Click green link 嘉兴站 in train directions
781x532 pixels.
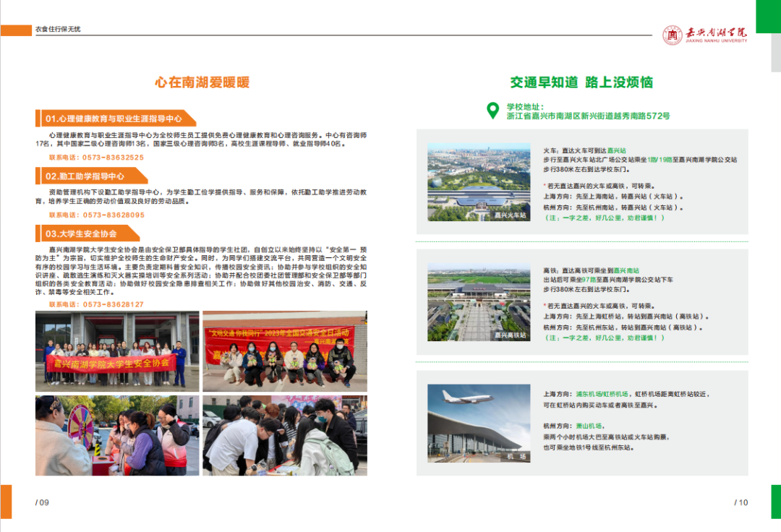tap(617, 150)
